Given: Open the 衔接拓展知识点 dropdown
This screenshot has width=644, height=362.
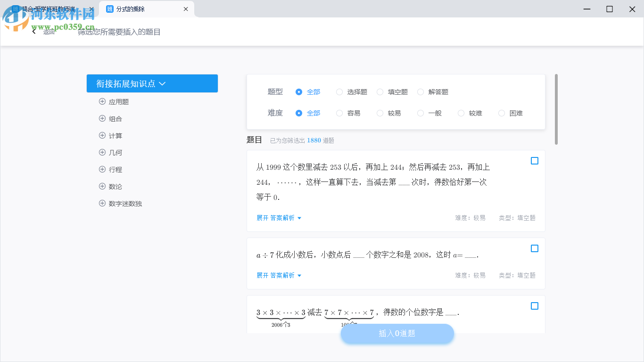Looking at the screenshot, I should pyautogui.click(x=152, y=83).
